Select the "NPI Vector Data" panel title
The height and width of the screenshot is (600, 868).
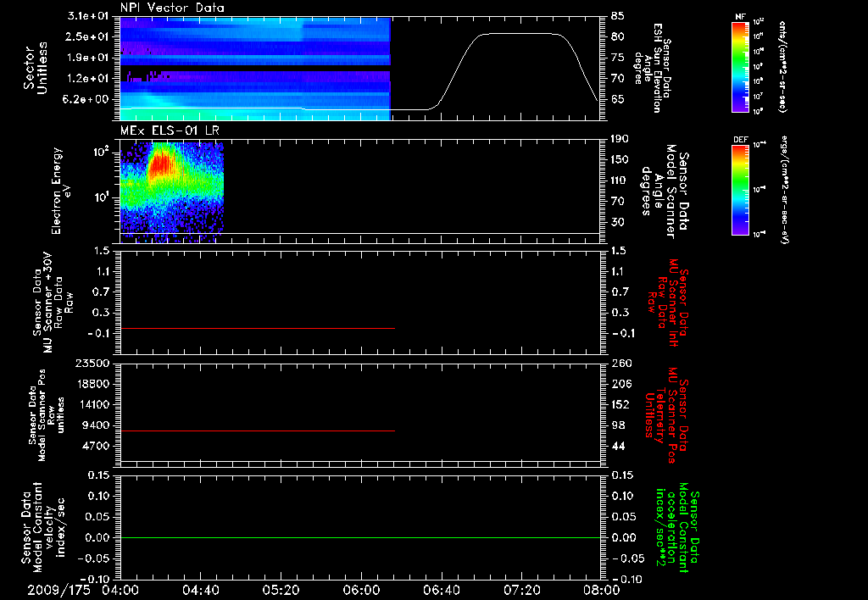point(172,8)
